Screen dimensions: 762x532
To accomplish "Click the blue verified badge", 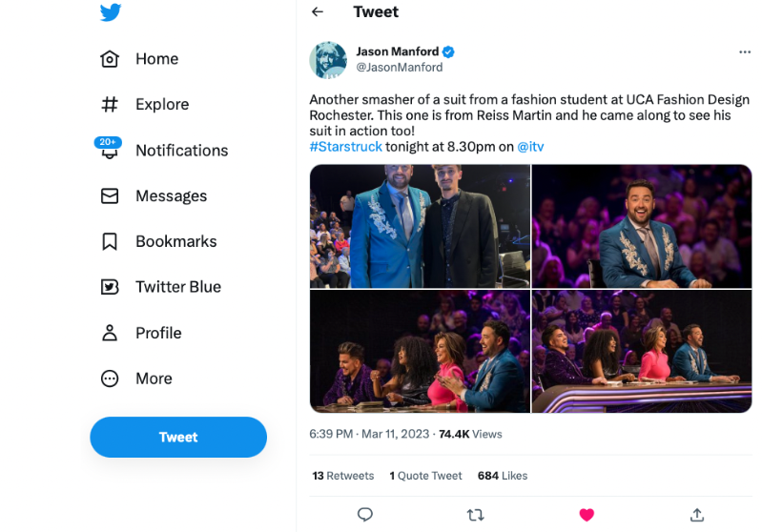I will tap(448, 52).
